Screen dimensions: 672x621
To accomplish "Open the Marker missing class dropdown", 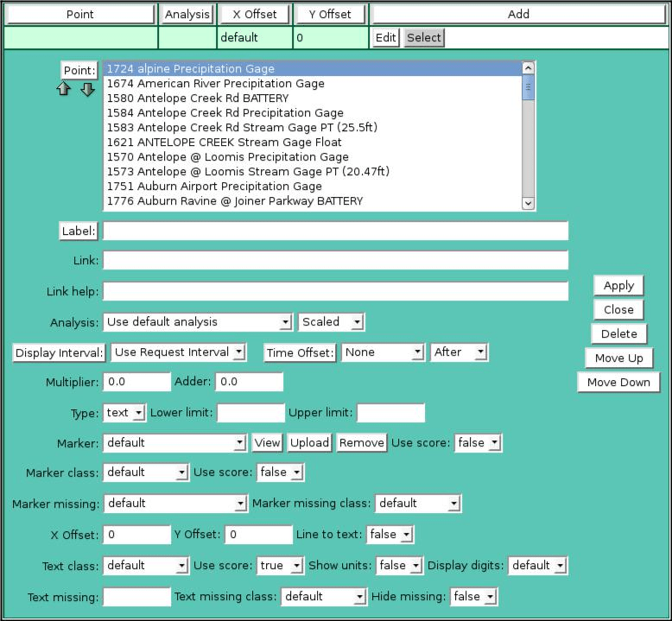I will pyautogui.click(x=418, y=504).
